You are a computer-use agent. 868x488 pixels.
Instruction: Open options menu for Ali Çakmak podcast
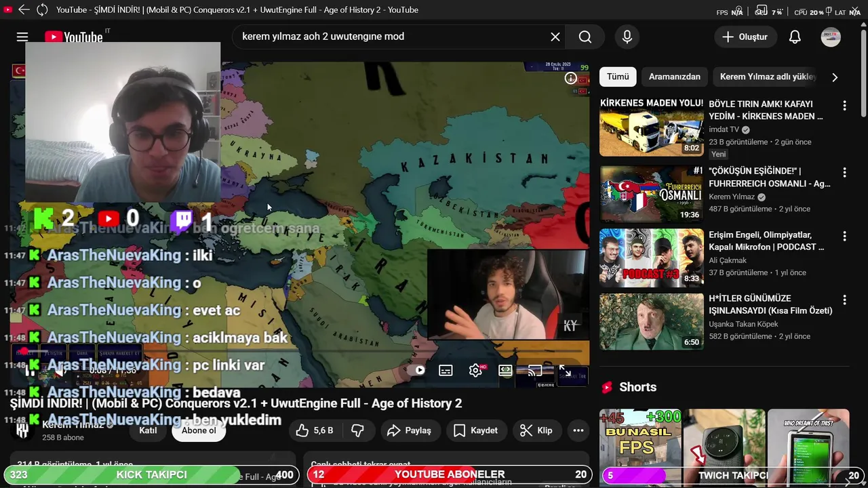(x=844, y=236)
